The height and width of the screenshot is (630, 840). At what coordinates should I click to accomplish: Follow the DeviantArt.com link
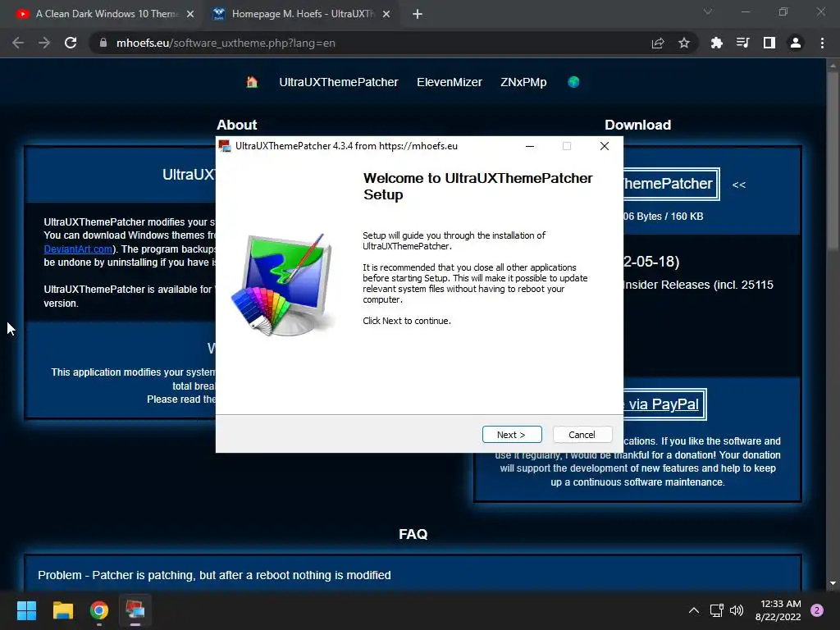click(78, 249)
